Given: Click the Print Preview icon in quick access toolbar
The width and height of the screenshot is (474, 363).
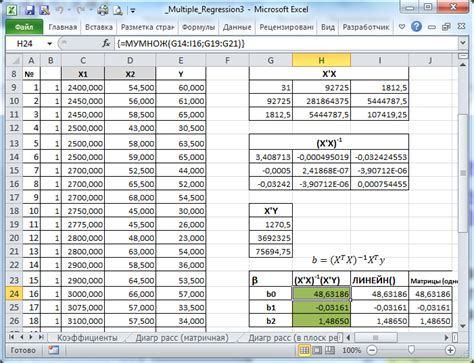Looking at the screenshot, I should coord(118,10).
